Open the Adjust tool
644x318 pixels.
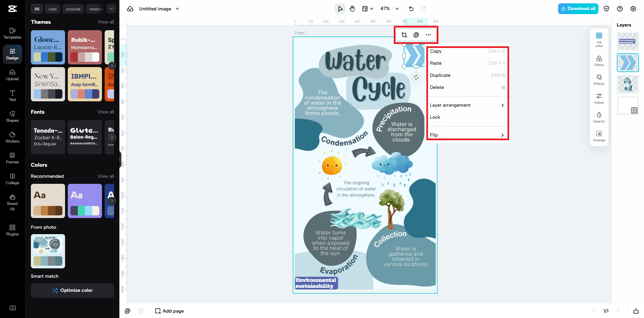[x=599, y=99]
